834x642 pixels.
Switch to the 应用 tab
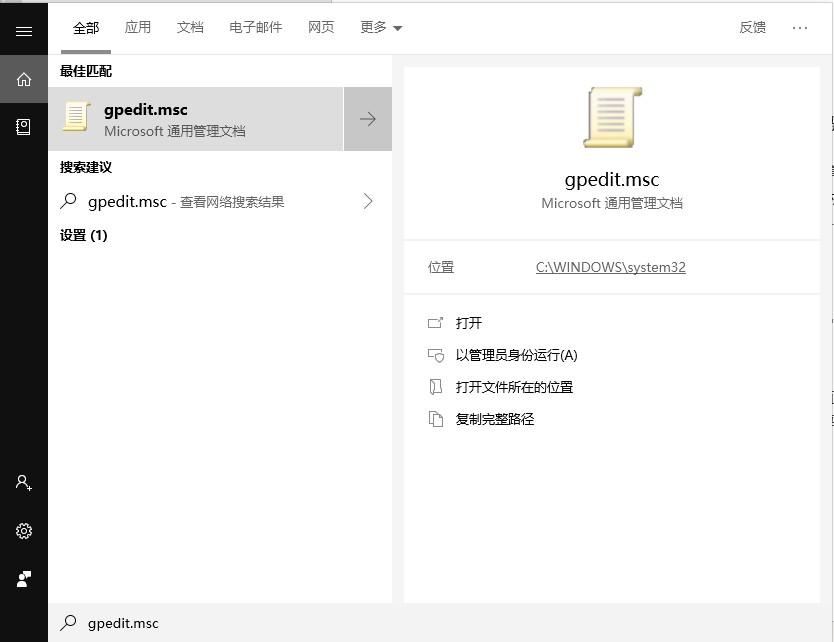coord(138,27)
